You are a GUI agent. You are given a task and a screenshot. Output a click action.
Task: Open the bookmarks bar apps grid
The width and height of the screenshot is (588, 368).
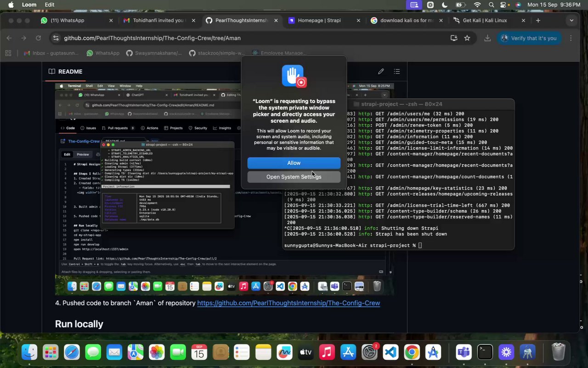tap(8, 53)
